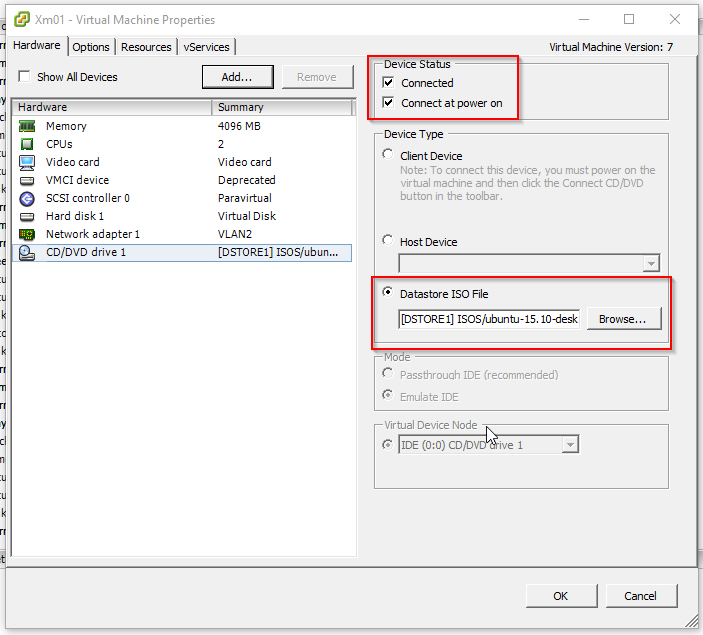Disable Connect at power on
Viewport: 703px width, 635px height.
389,103
